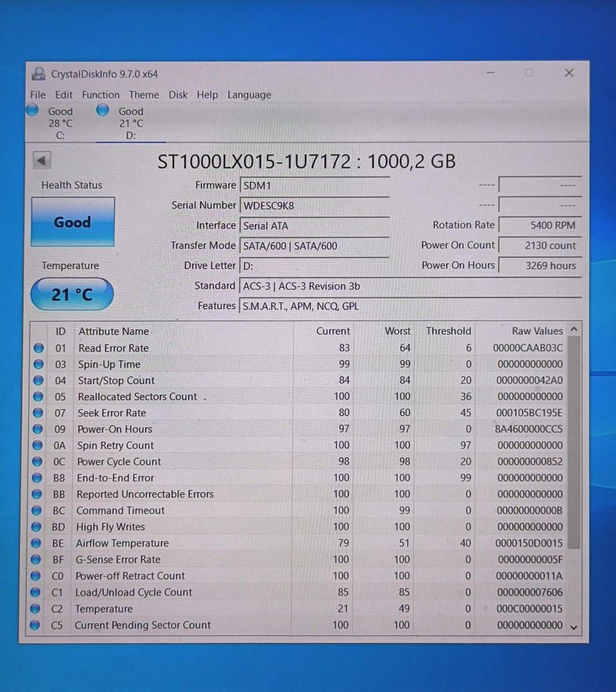Click the status icon of Airflow Temperature row
This screenshot has height=692, width=616.
tap(36, 543)
